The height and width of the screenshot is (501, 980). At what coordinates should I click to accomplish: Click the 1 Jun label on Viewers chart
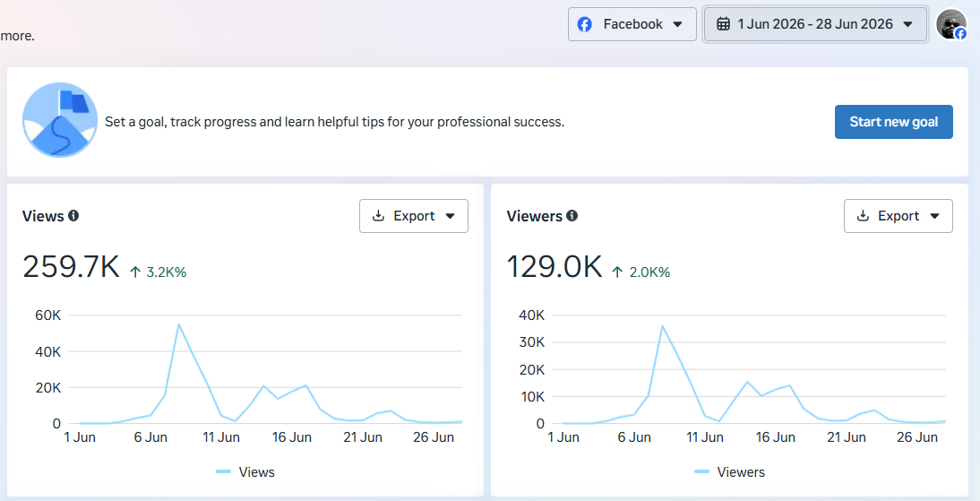(563, 437)
